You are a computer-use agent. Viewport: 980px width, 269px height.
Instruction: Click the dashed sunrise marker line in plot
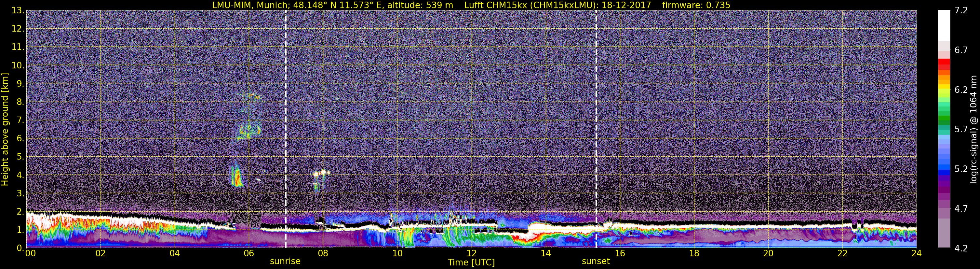[286, 129]
